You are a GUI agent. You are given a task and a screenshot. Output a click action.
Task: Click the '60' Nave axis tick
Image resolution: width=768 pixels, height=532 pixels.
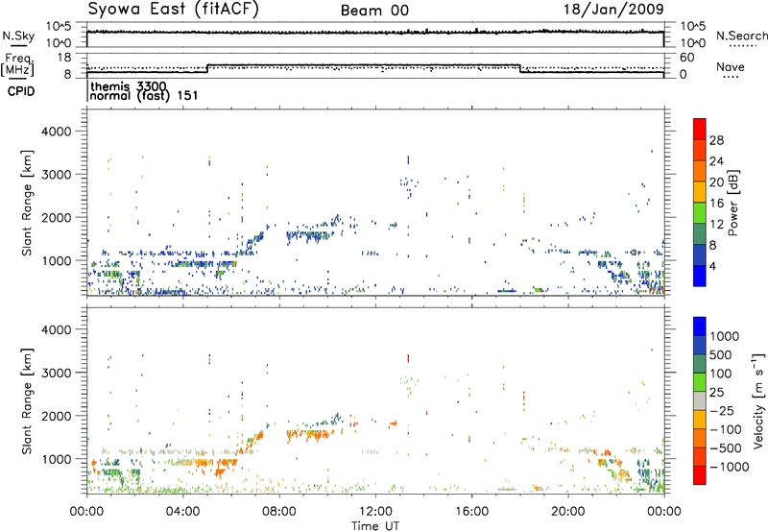pyautogui.click(x=687, y=57)
